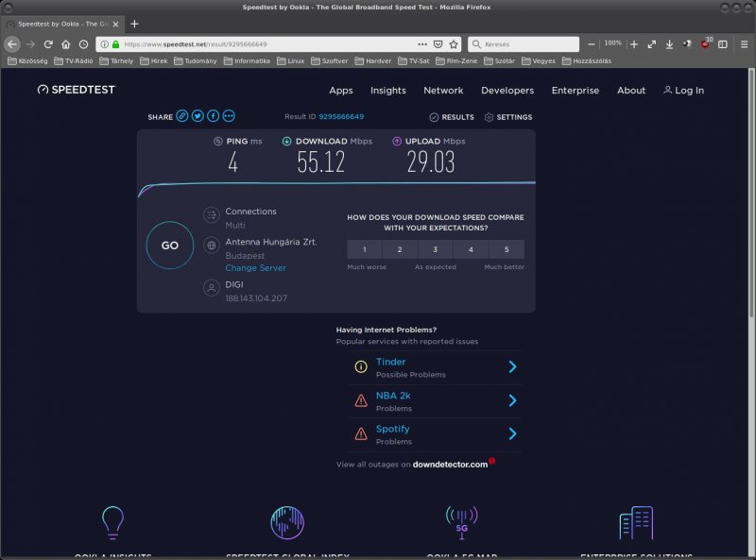Zoom out with the minus button
The image size is (756, 560).
[x=592, y=44]
